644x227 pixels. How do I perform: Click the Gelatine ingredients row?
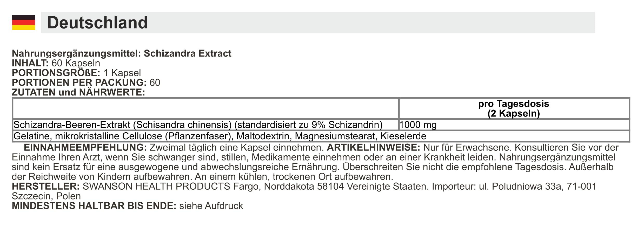321,136
